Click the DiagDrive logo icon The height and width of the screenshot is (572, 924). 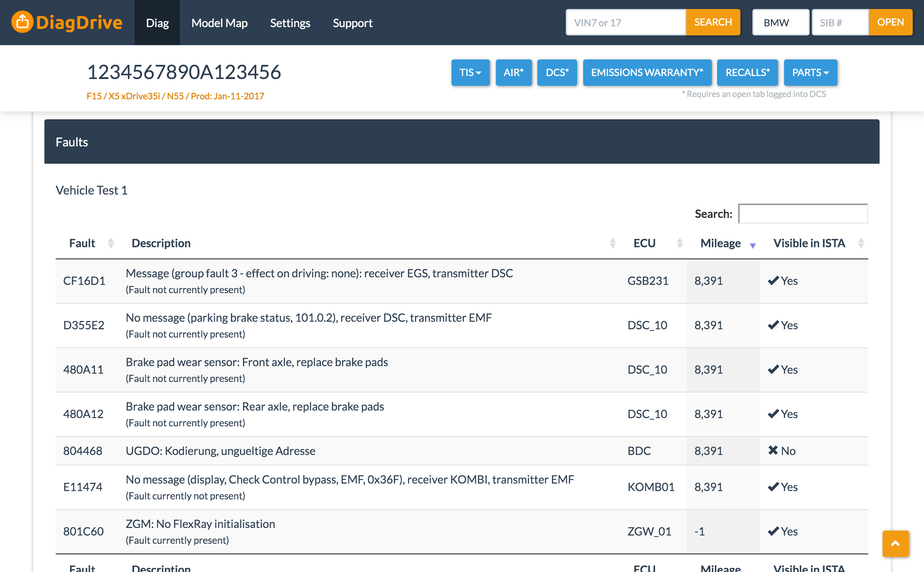pyautogui.click(x=22, y=22)
